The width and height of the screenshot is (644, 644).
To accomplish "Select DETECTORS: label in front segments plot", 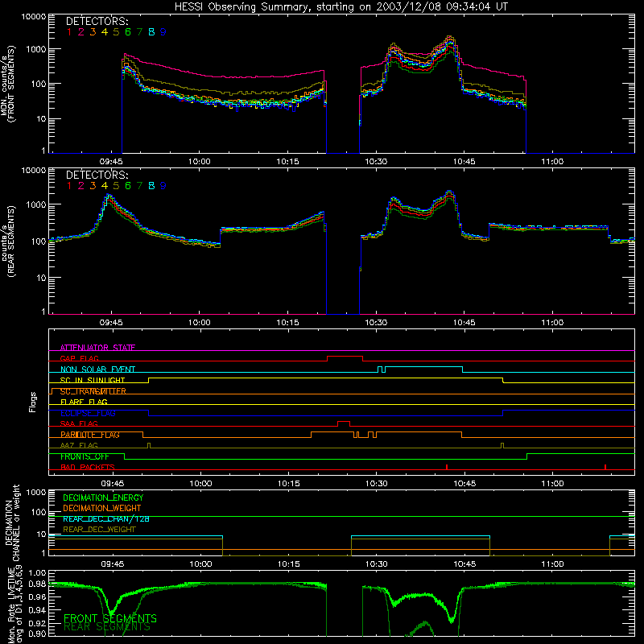I will (x=97, y=21).
